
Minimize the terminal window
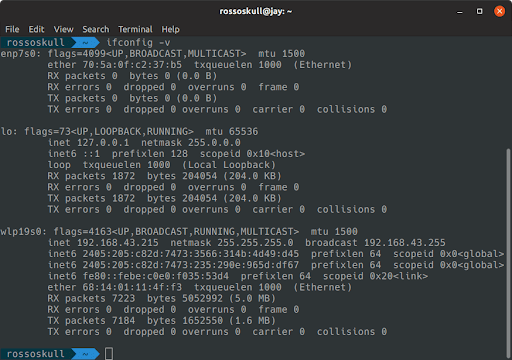460,12
